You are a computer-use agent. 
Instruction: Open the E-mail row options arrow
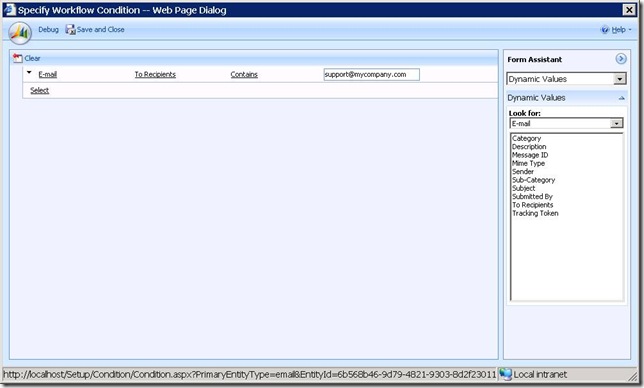point(29,73)
